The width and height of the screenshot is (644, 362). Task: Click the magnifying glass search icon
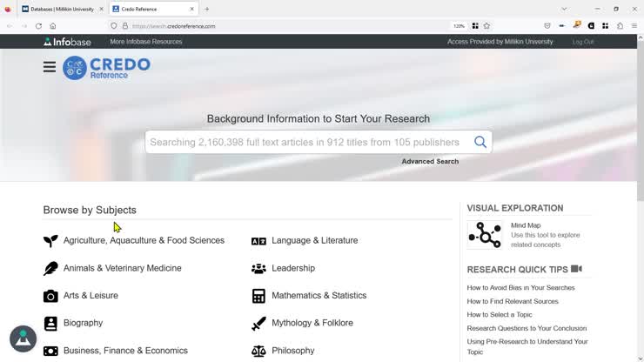(x=480, y=142)
